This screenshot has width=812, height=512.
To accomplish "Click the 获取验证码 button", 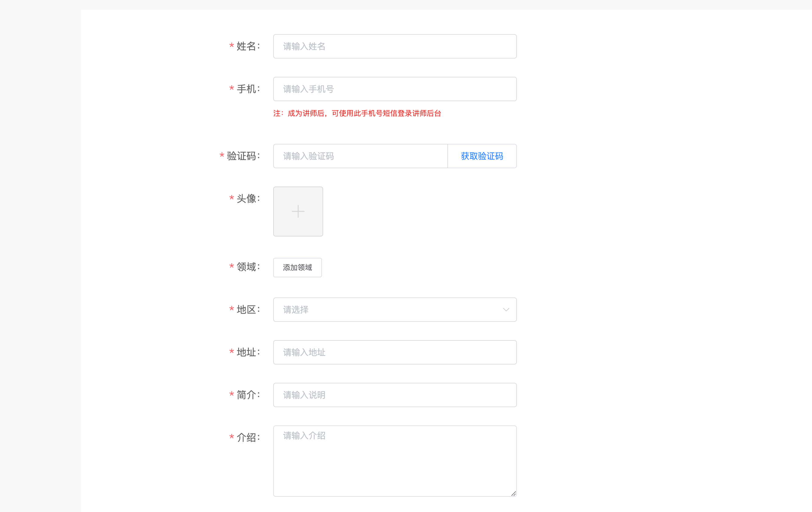I will (482, 156).
